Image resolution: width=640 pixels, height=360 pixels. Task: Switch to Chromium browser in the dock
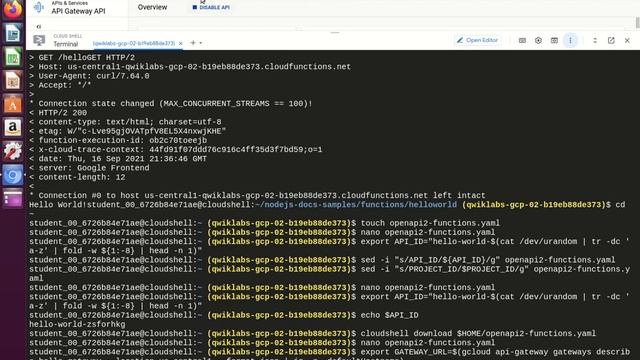[13, 175]
